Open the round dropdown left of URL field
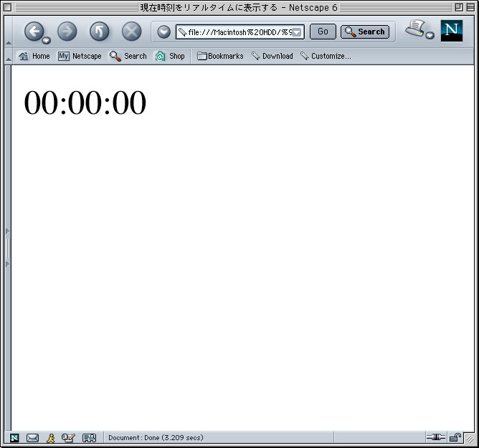 [164, 32]
